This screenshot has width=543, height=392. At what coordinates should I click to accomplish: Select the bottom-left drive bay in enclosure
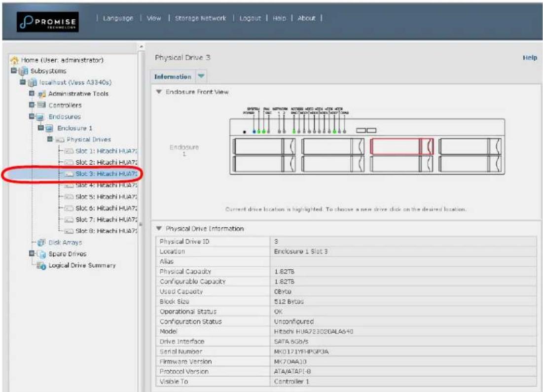coord(264,164)
